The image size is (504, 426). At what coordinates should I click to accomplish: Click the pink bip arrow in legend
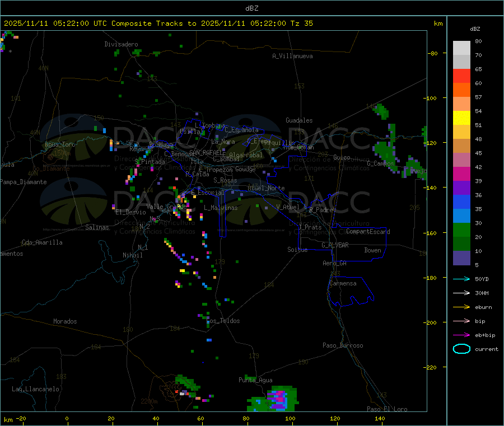[x=461, y=321]
